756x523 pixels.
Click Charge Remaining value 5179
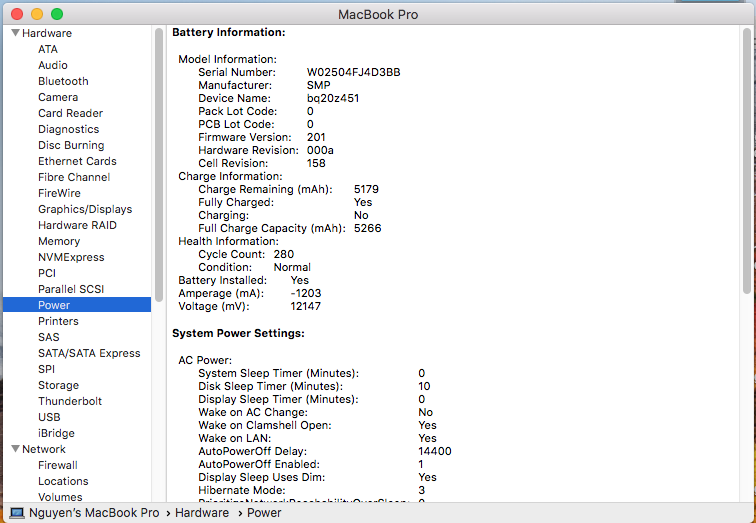pyautogui.click(x=366, y=189)
